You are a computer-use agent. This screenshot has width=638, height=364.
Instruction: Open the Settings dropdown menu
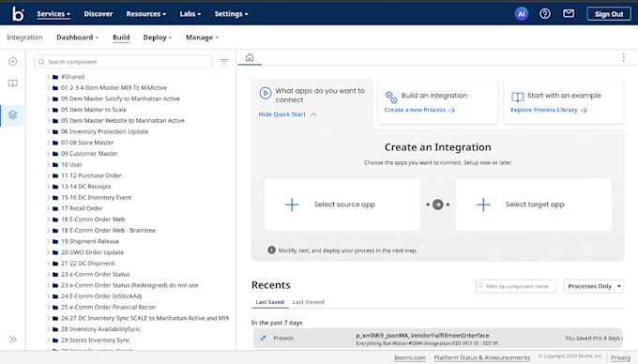(x=231, y=14)
